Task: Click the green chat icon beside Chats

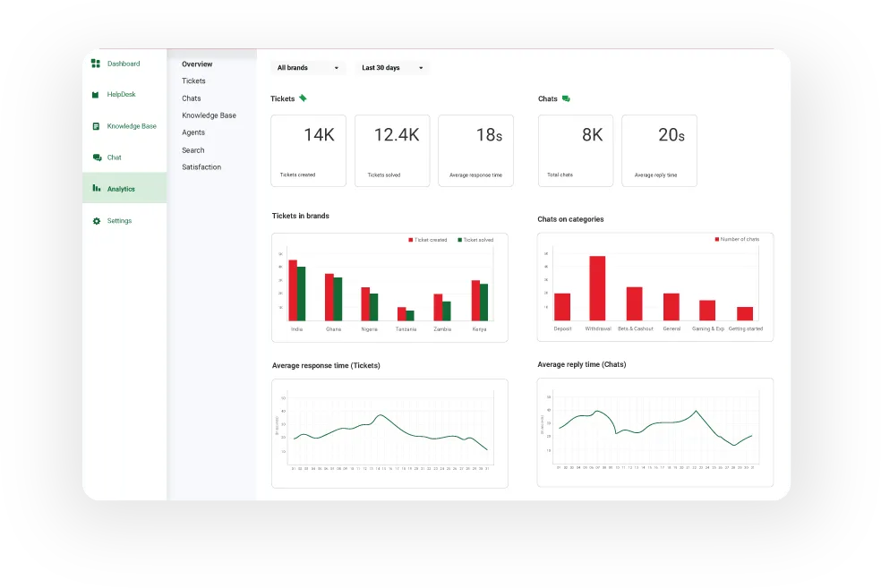Action: [x=566, y=98]
